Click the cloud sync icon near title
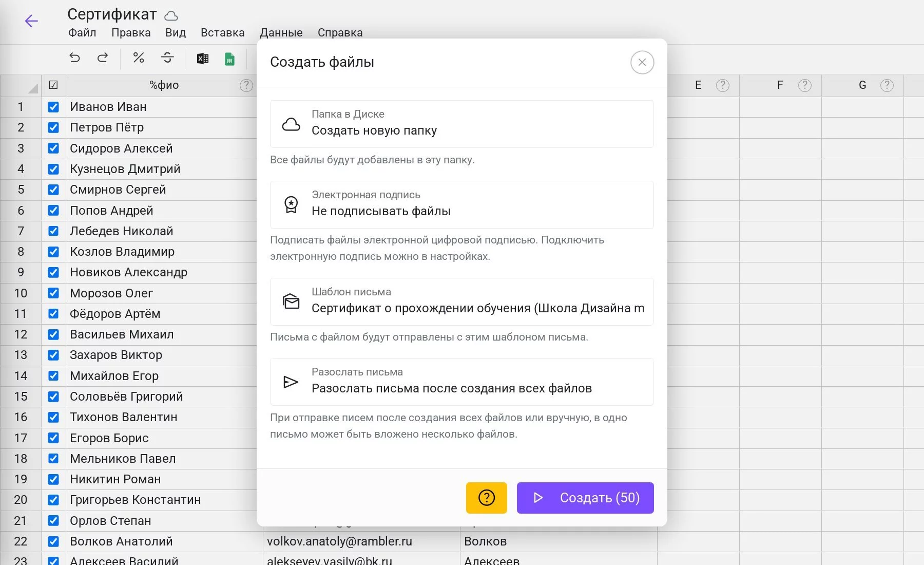The width and height of the screenshot is (924, 565). click(171, 16)
